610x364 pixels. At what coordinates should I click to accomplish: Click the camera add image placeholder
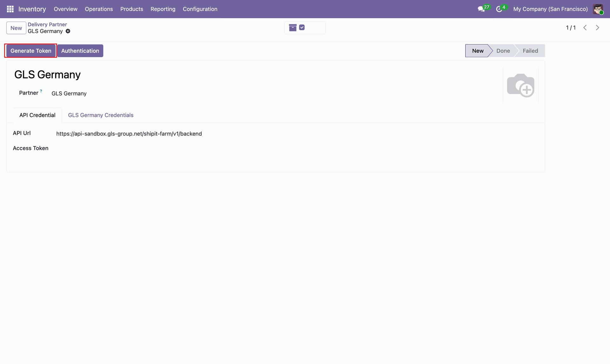point(520,85)
